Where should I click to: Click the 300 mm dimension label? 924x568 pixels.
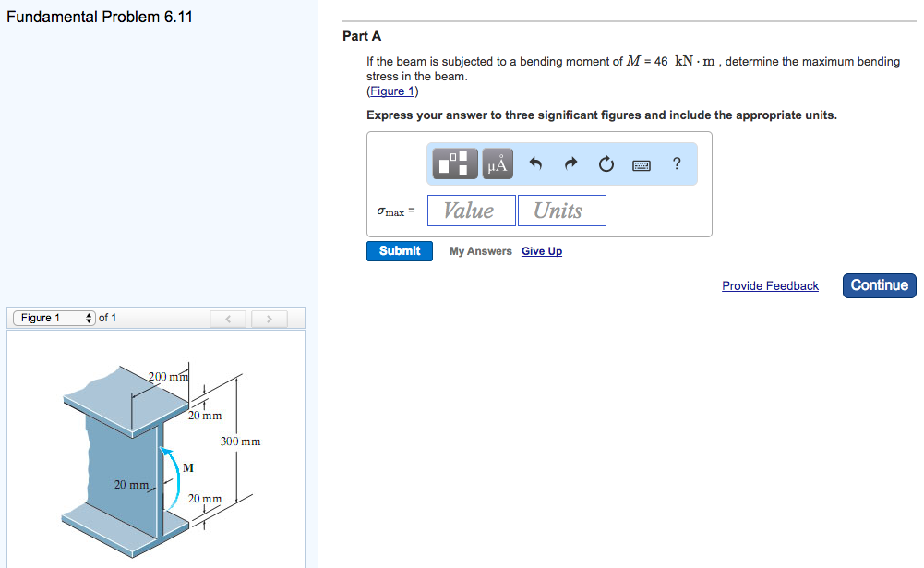pos(240,441)
